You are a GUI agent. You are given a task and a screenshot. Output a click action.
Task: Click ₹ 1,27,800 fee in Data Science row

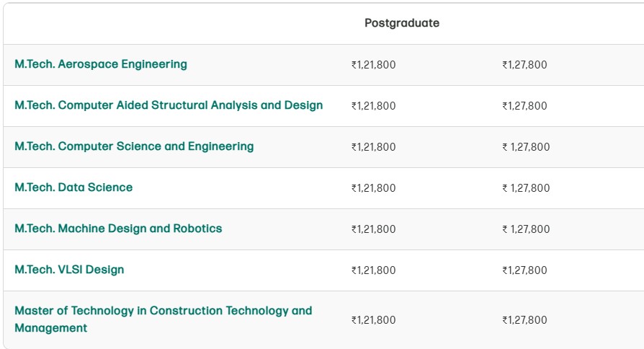pos(526,188)
